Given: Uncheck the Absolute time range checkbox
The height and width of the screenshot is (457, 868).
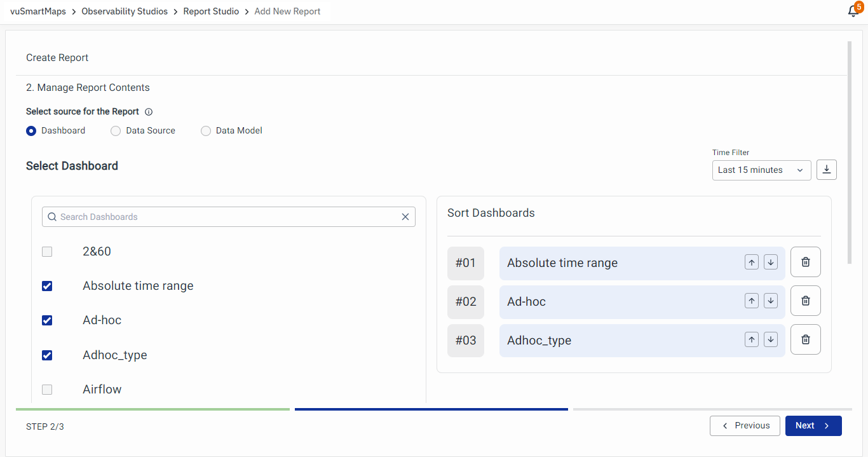Looking at the screenshot, I should click(47, 286).
